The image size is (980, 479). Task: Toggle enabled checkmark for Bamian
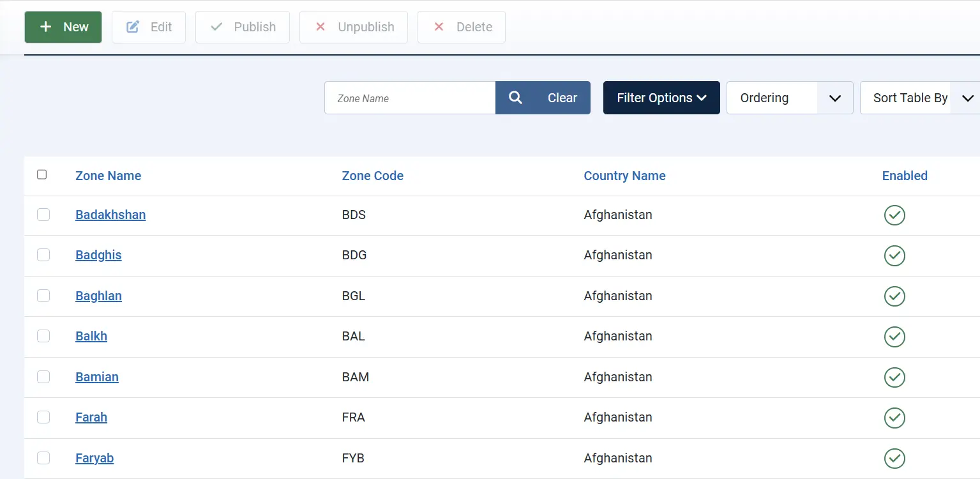[894, 377]
